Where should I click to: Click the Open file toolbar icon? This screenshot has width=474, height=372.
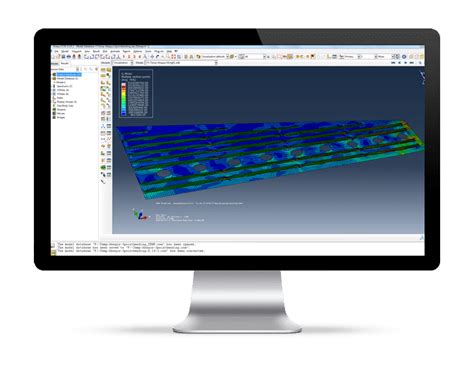pyautogui.click(x=58, y=57)
